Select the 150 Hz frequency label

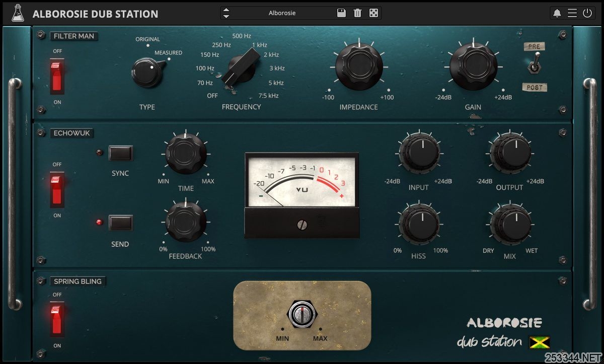point(209,55)
